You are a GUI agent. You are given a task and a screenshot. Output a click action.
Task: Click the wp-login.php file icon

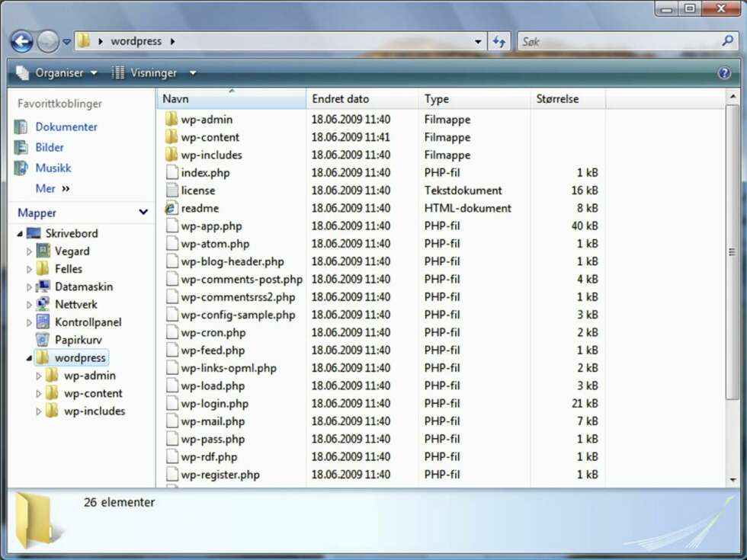tap(172, 403)
